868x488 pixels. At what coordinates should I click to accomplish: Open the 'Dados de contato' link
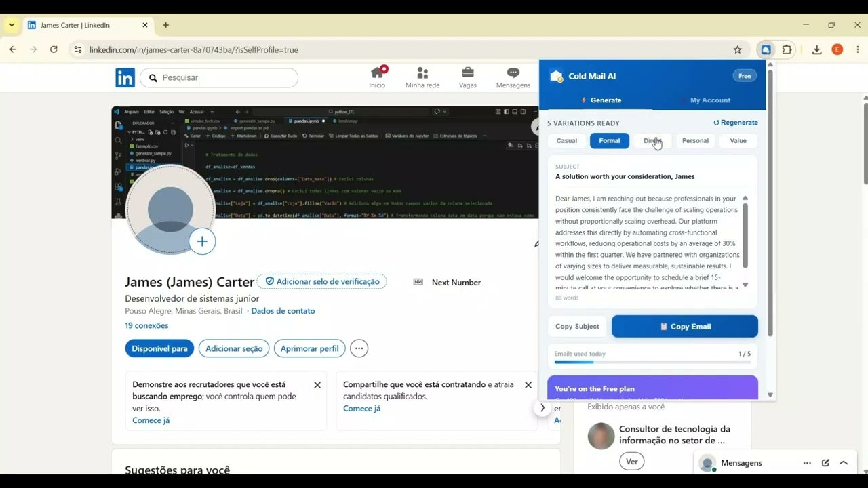click(x=283, y=311)
